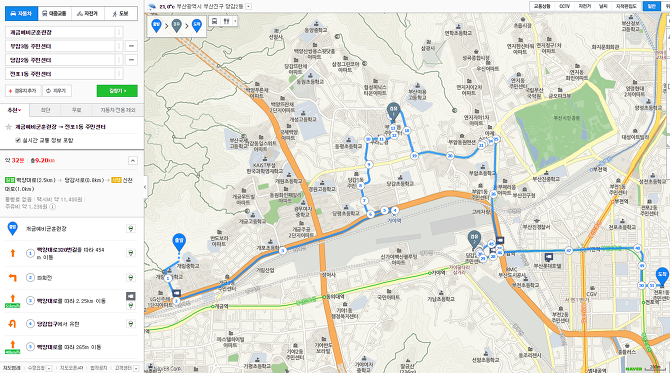Open 지도오픈API footer link

click(x=71, y=368)
